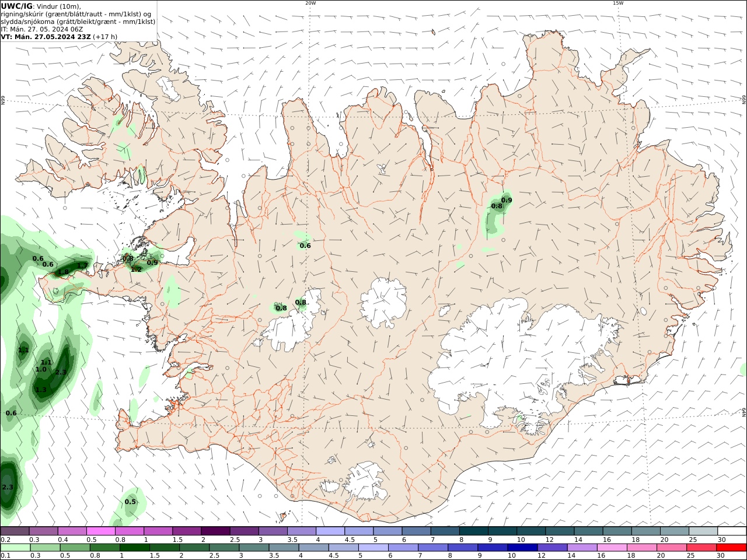Click the darkest purple swatch labeled 2 on snow scale
The height and width of the screenshot is (560, 747).
pyautogui.click(x=215, y=531)
